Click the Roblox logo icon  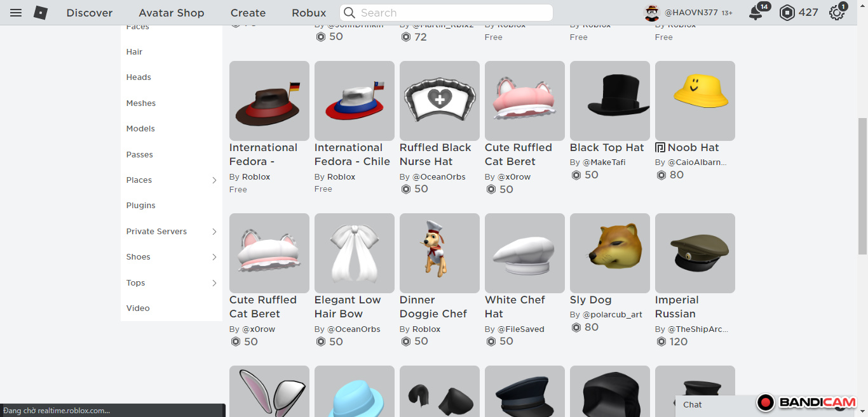click(x=41, y=13)
